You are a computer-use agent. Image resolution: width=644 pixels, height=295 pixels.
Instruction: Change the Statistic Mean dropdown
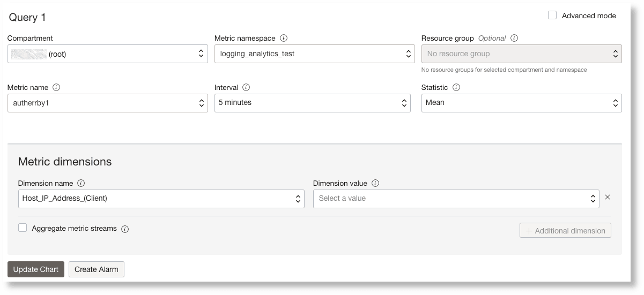521,103
